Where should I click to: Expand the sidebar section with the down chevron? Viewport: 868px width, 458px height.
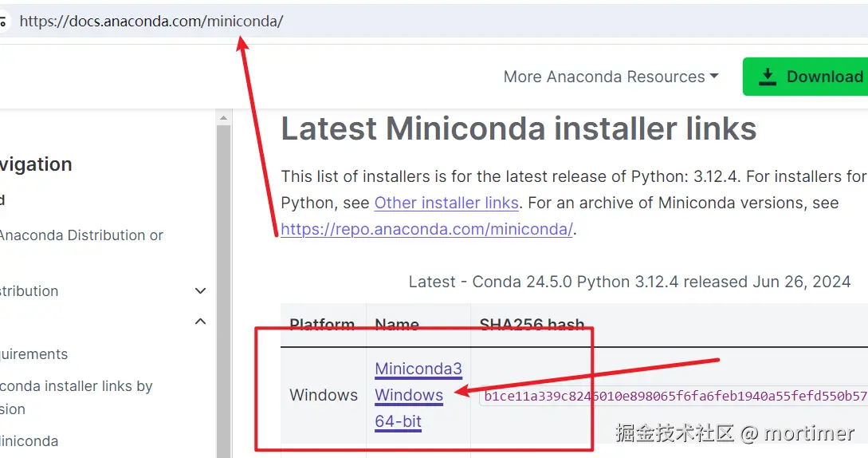click(x=200, y=290)
